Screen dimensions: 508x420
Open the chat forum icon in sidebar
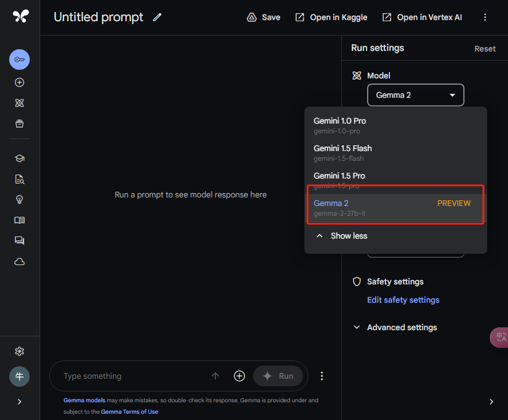(19, 241)
